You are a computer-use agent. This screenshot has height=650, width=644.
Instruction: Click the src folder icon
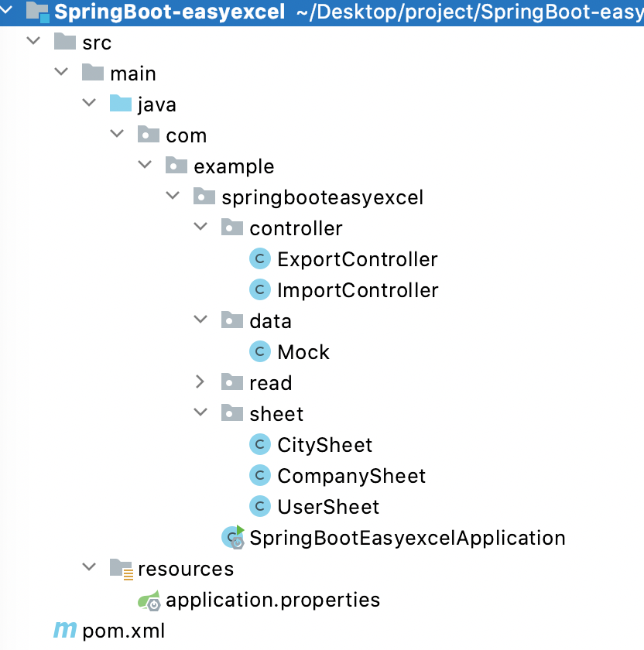65,42
